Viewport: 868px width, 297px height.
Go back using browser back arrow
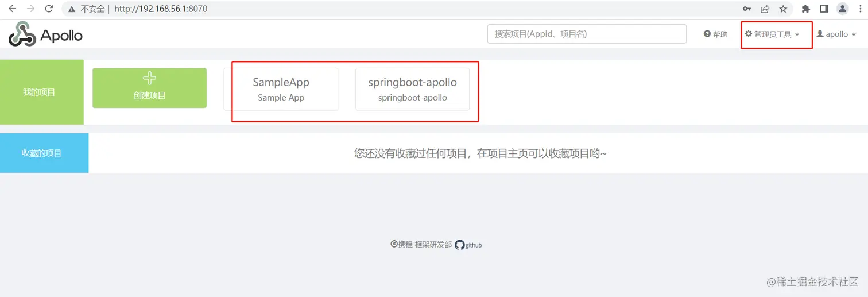click(x=12, y=9)
